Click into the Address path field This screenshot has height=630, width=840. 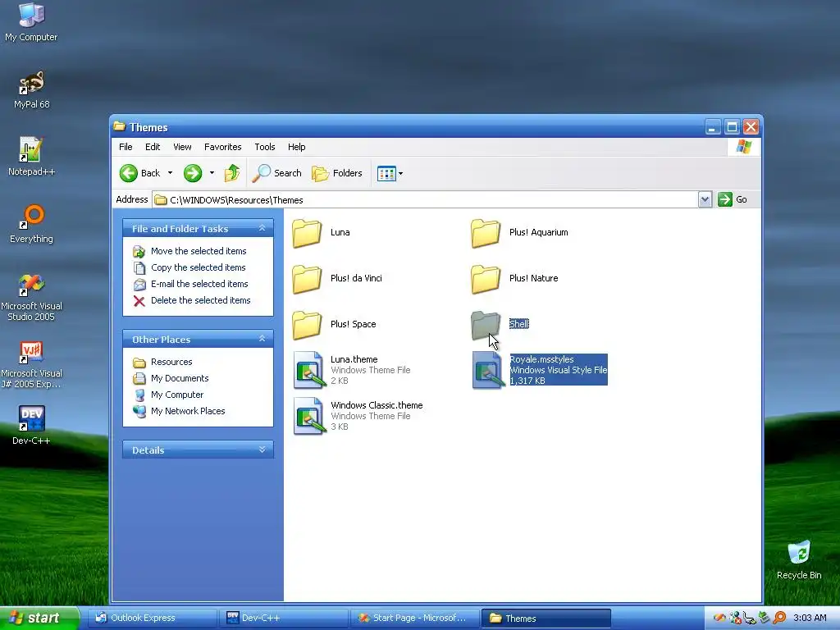click(426, 200)
